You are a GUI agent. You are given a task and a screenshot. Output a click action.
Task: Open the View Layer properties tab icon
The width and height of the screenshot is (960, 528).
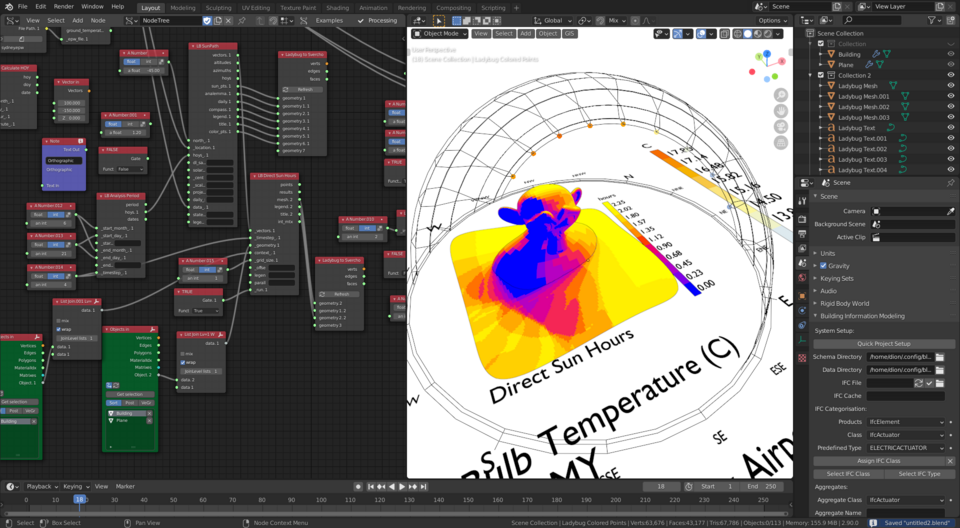(802, 248)
